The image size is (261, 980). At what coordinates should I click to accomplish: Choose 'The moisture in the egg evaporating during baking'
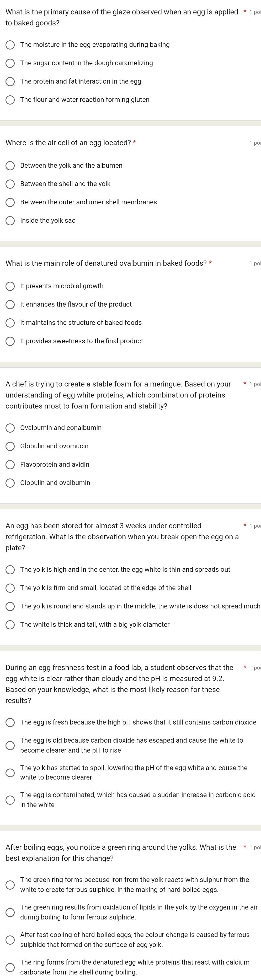10,45
